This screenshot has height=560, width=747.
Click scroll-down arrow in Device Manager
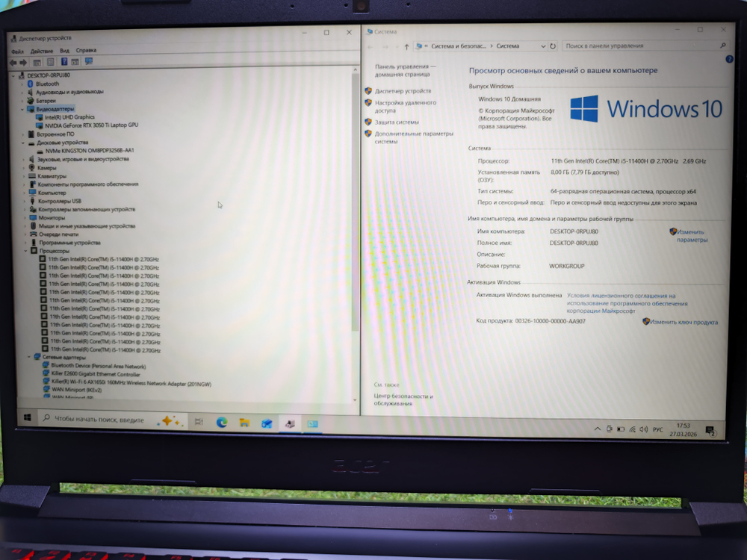coord(355,399)
